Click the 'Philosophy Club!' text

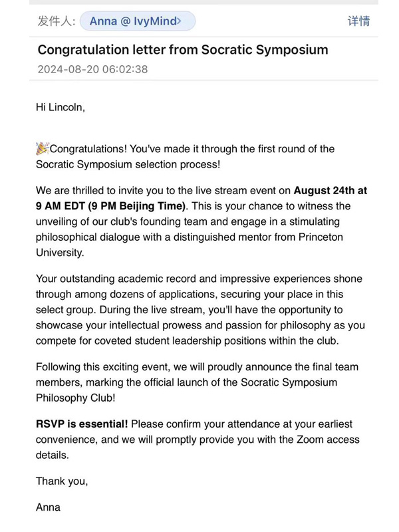coord(76,398)
